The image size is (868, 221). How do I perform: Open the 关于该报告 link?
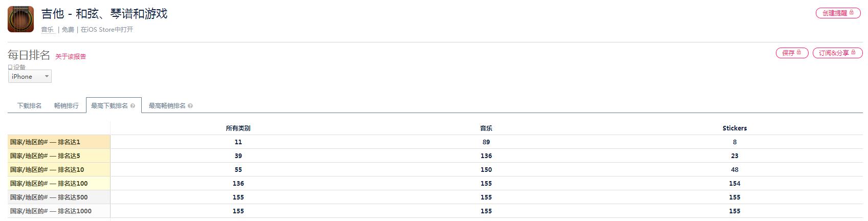click(71, 57)
